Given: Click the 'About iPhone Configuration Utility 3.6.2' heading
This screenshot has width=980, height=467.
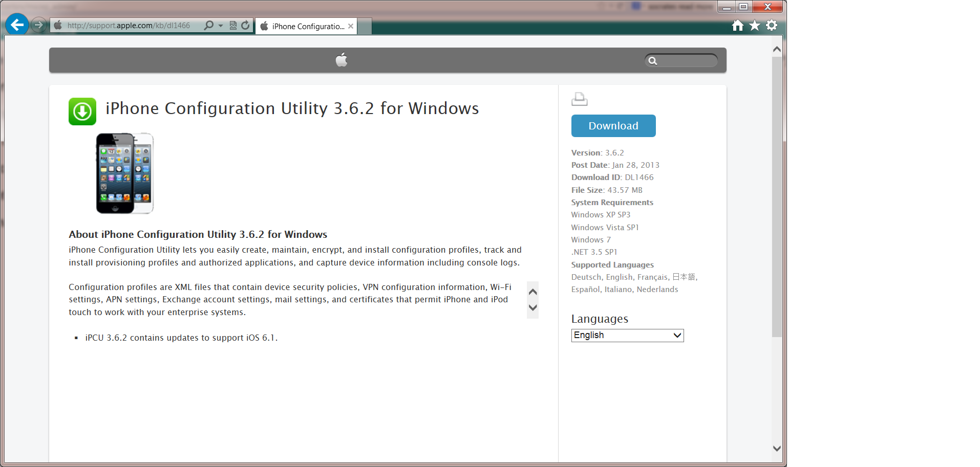Looking at the screenshot, I should (198, 234).
